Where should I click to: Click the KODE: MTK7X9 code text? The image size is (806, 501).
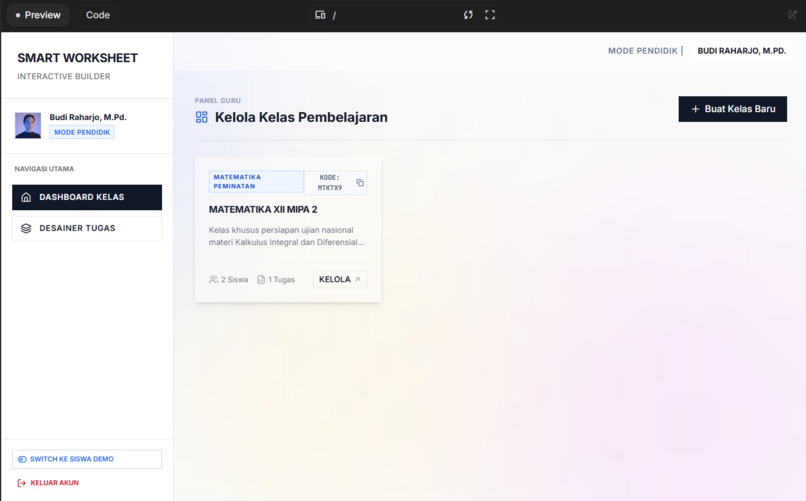coord(329,182)
